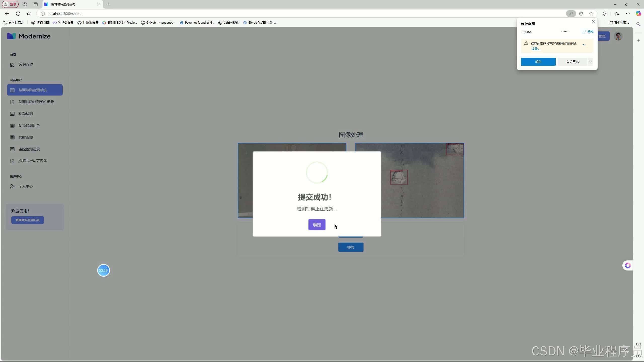Click the Modernize logo icon

pos(11,36)
